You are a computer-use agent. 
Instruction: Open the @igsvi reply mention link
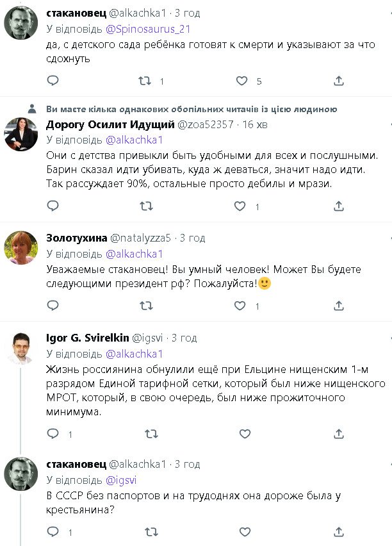coord(121,480)
